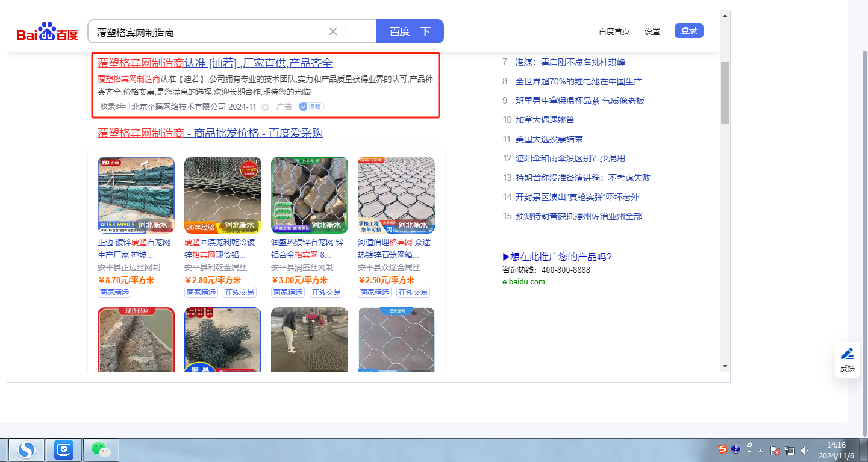Go to 百度首页 link
The height and width of the screenshot is (462, 868).
pos(614,31)
